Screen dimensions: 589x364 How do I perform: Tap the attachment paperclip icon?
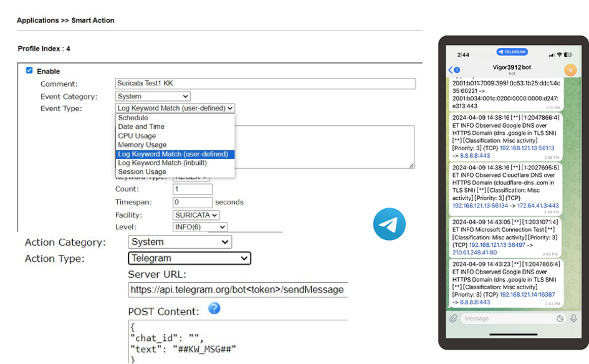[454, 318]
